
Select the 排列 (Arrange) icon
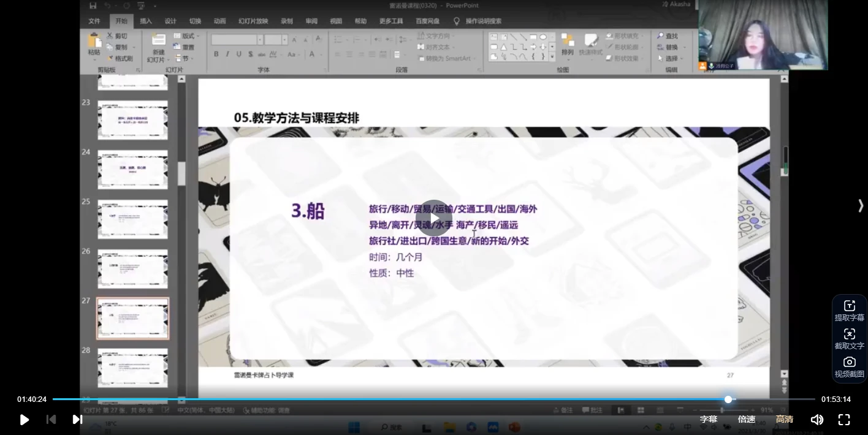tap(569, 46)
